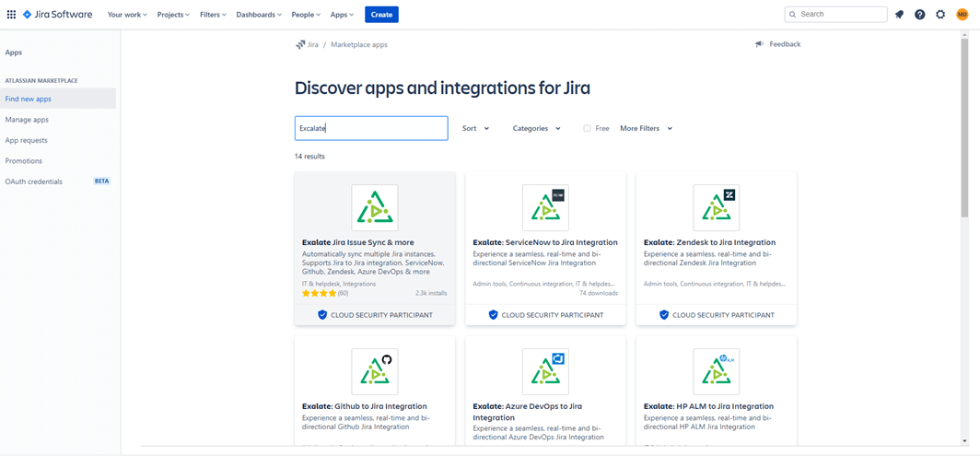Expand the Your work menu
The image size is (980, 456).
click(127, 15)
